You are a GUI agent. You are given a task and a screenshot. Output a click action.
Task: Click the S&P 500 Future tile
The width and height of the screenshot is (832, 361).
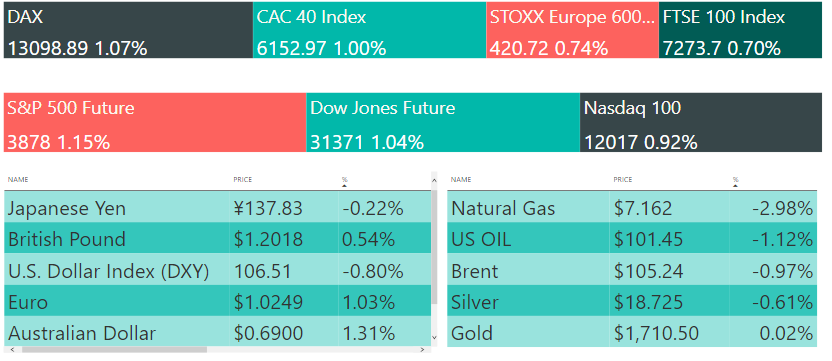click(155, 123)
